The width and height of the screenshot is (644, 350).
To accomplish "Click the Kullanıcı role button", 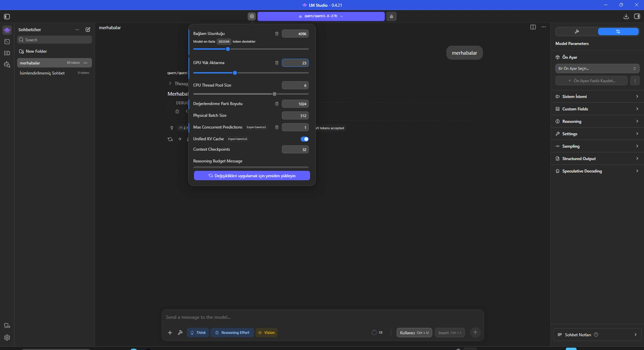I will [414, 333].
